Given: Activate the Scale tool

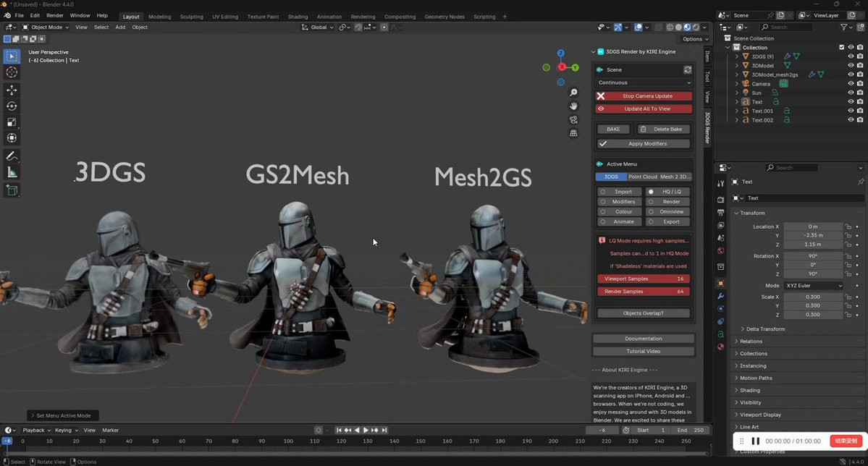Looking at the screenshot, I should pos(12,122).
